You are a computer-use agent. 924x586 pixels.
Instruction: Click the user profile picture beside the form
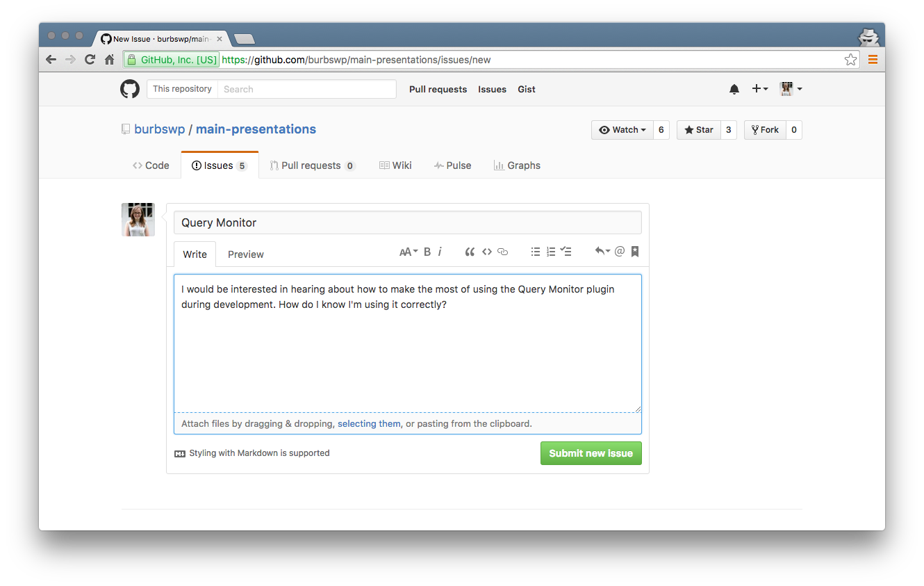138,220
